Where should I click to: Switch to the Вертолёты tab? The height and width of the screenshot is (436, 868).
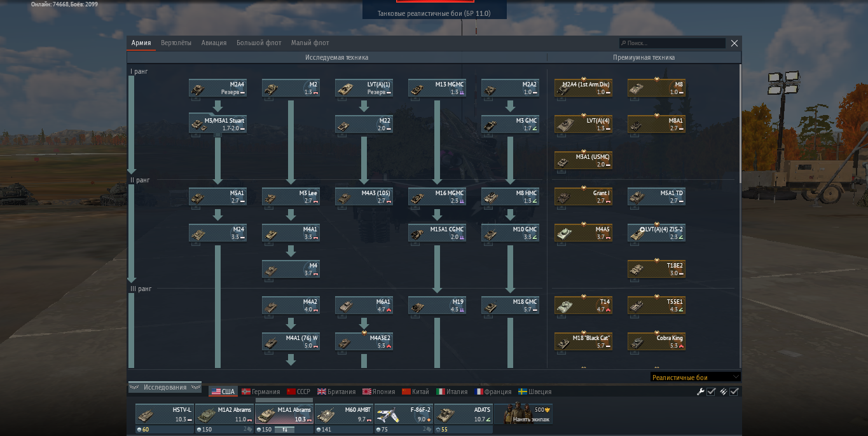coord(176,43)
